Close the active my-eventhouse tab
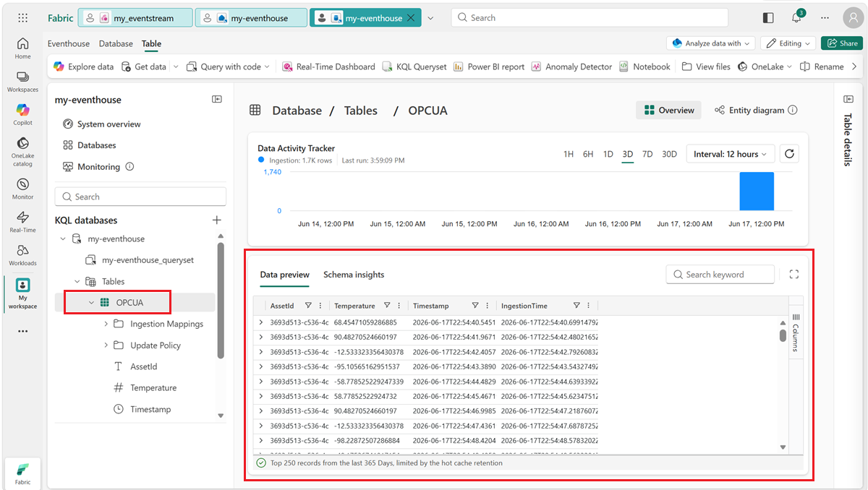Viewport: 868px width, 490px height. tap(412, 18)
